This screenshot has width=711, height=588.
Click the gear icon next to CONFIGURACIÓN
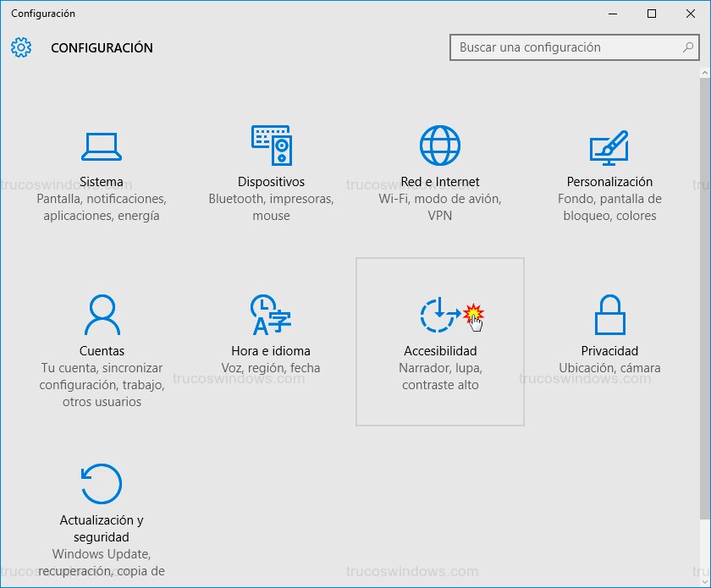click(21, 47)
